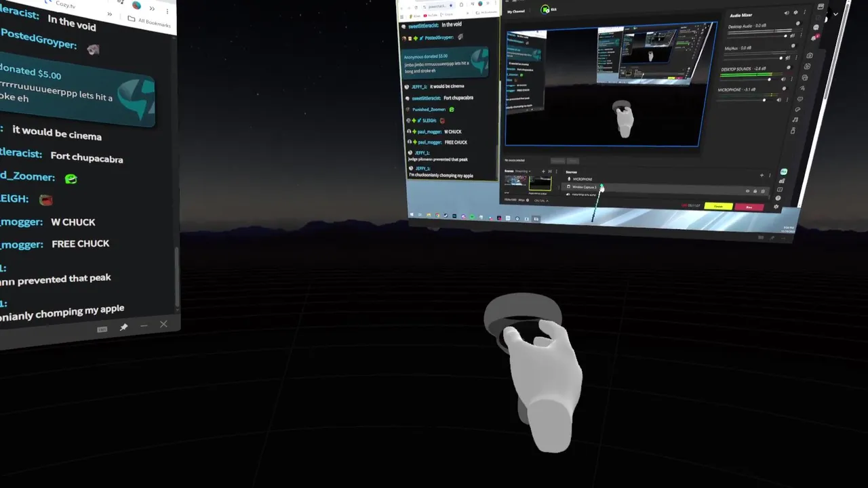Open Audio Mixer gear settings
This screenshot has height=488, width=868.
[795, 12]
